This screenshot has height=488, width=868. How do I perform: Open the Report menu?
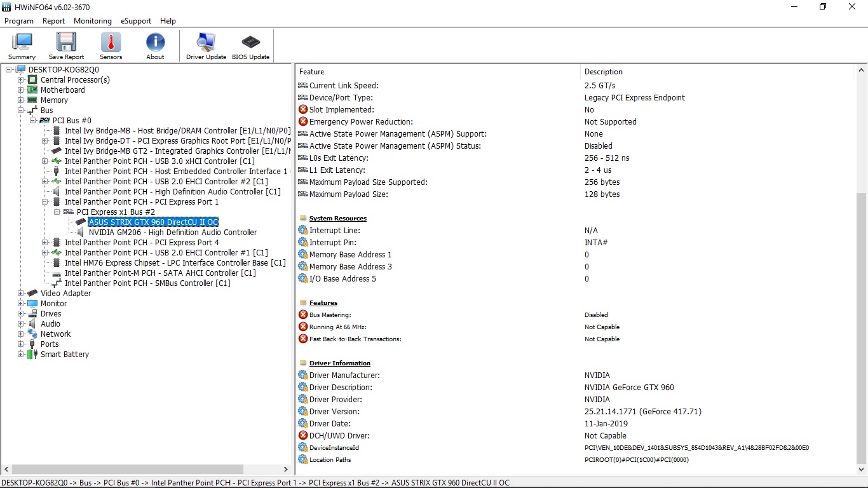(54, 21)
